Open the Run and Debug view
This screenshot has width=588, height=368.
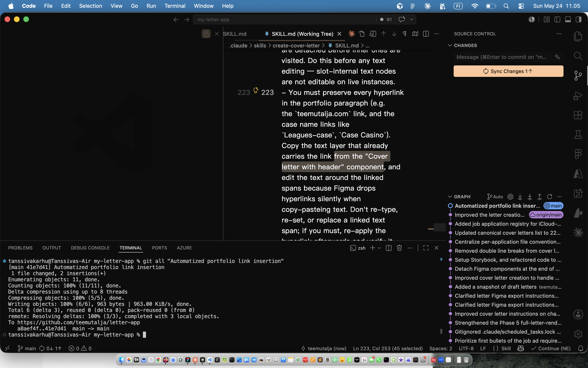(578, 95)
